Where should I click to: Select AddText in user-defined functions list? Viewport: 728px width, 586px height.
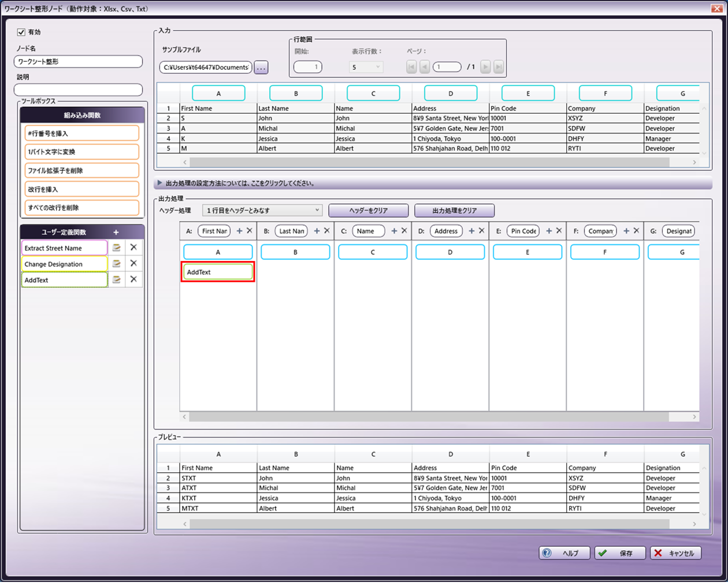[65, 280]
